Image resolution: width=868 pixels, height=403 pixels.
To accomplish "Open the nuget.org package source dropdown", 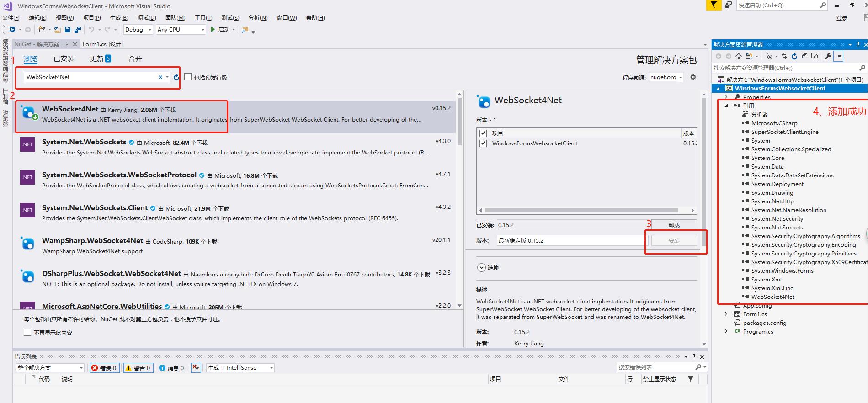I will [x=666, y=77].
